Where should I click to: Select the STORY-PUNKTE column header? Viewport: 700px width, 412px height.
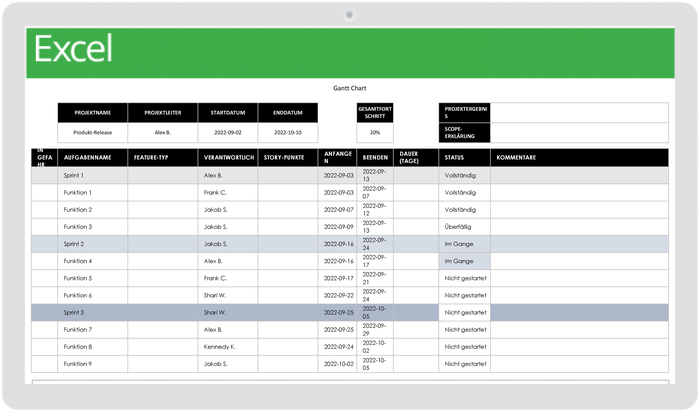pyautogui.click(x=288, y=158)
